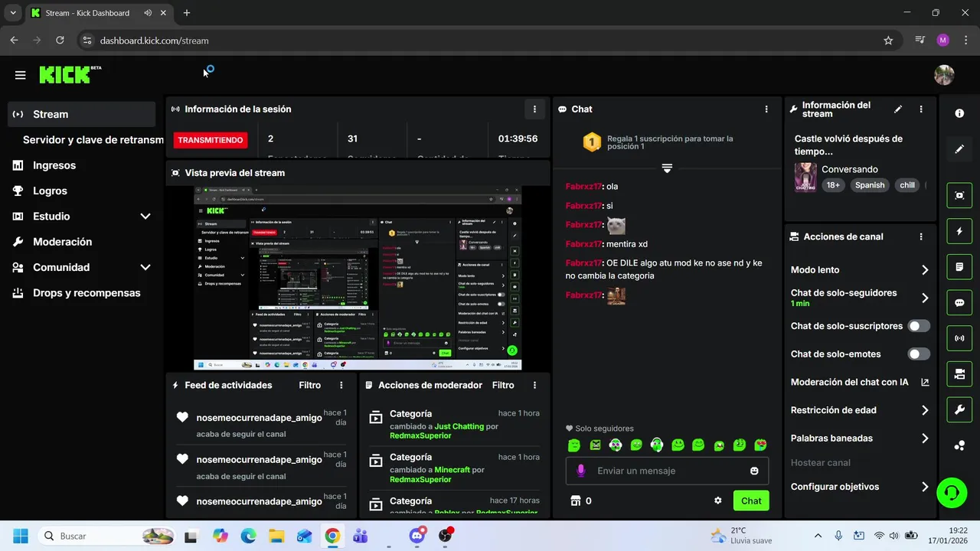Screen dimensions: 980x551
Task: Open Acciones de canal three-dot menu
Action: (921, 237)
